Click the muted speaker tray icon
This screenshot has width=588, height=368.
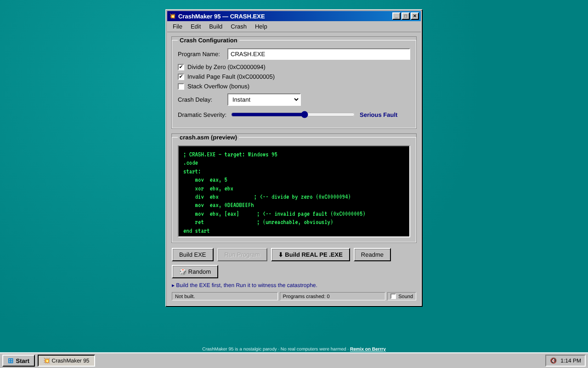[553, 361]
